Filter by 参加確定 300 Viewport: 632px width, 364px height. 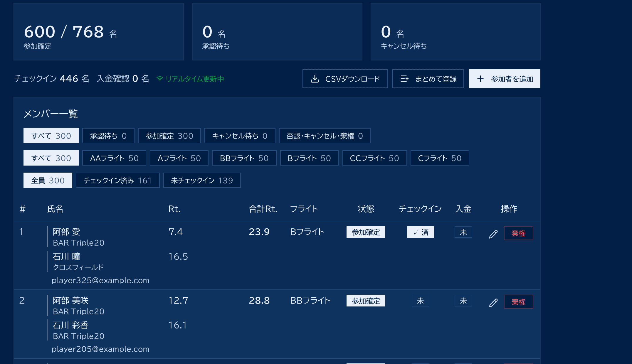169,136
